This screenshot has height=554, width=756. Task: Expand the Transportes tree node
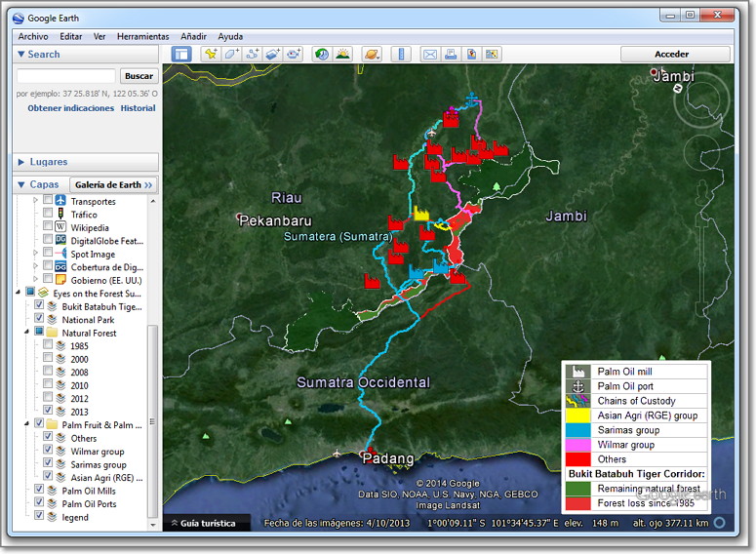point(35,200)
